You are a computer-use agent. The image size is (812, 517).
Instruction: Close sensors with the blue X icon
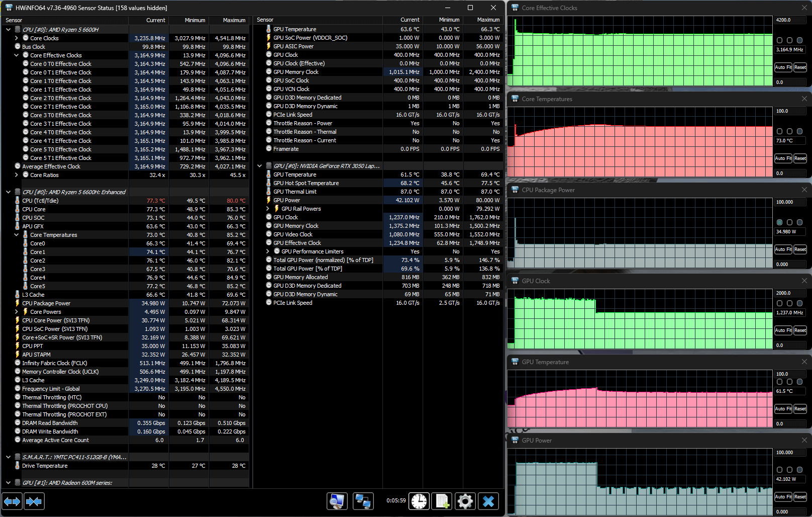coord(488,501)
